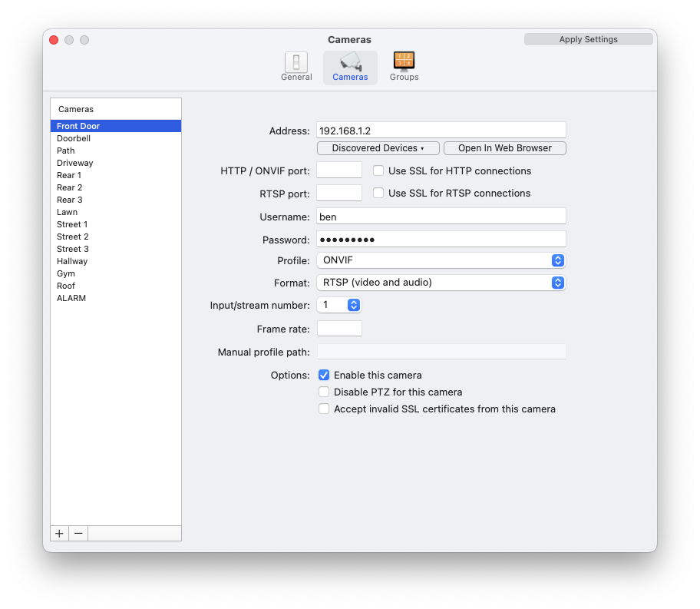Open the Format dropdown
Screen dimensions: 700x609
coord(441,283)
